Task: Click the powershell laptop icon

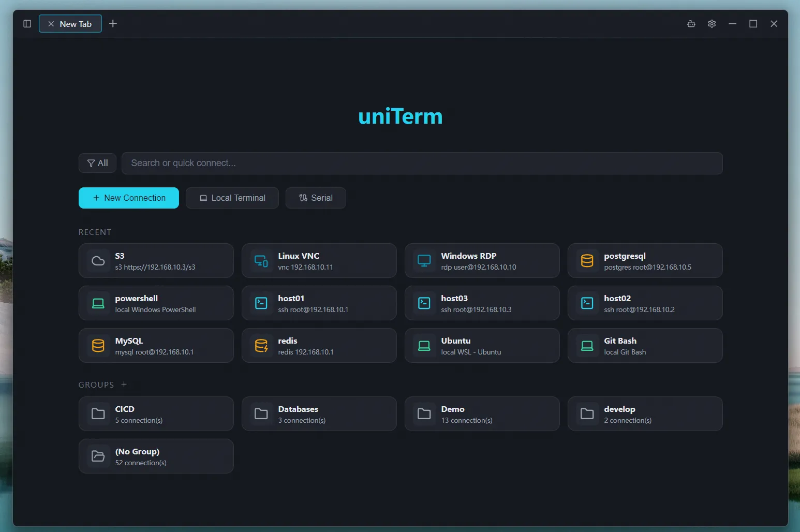Action: coord(98,303)
